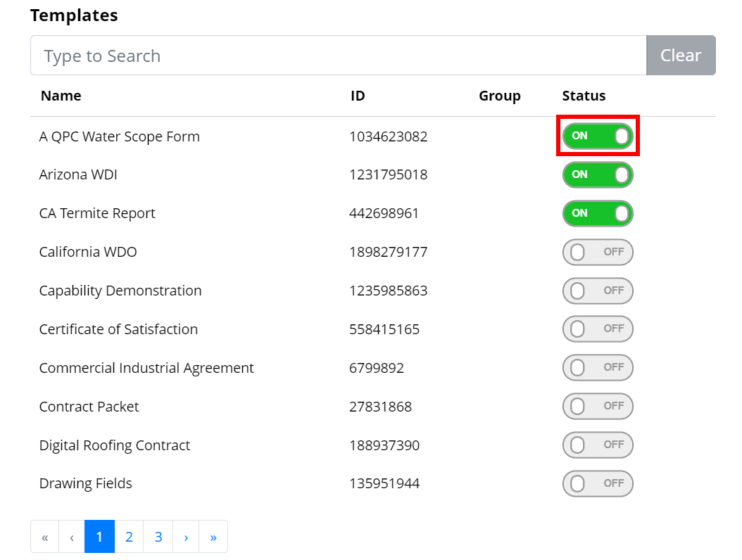Viewport: 742px width, 560px height.
Task: Jump to the last page of templates
Action: click(213, 537)
